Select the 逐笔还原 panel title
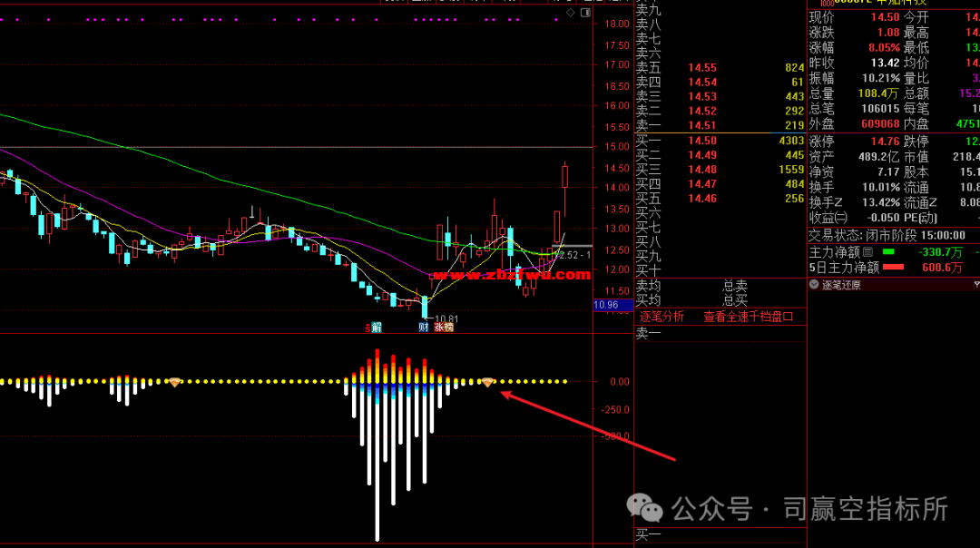 [841, 285]
